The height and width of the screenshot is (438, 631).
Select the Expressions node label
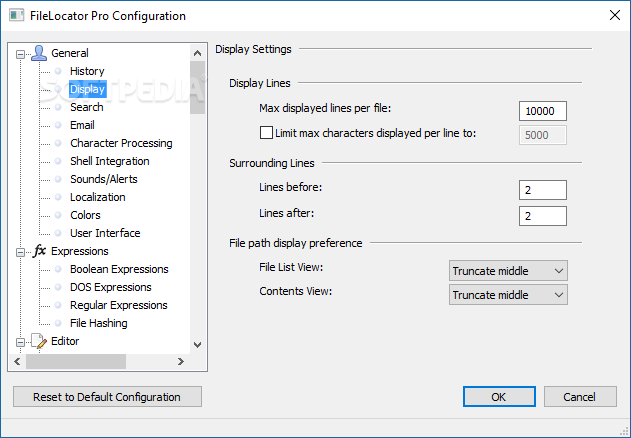pos(80,251)
